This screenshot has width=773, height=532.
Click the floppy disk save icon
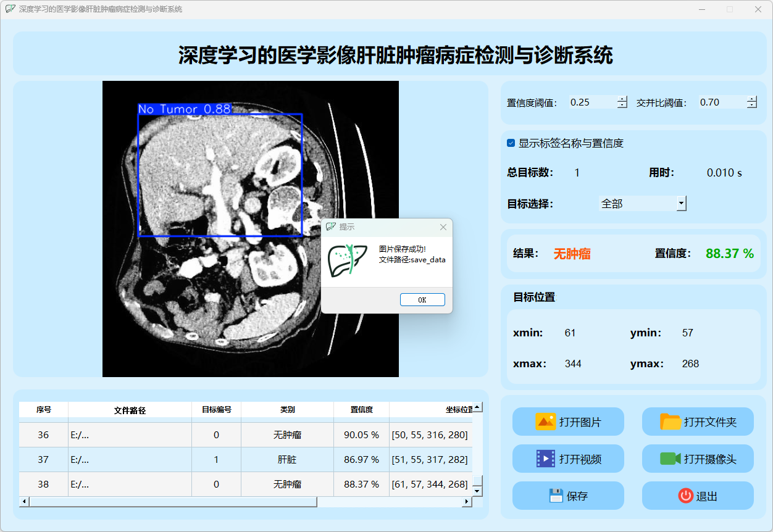tap(556, 496)
